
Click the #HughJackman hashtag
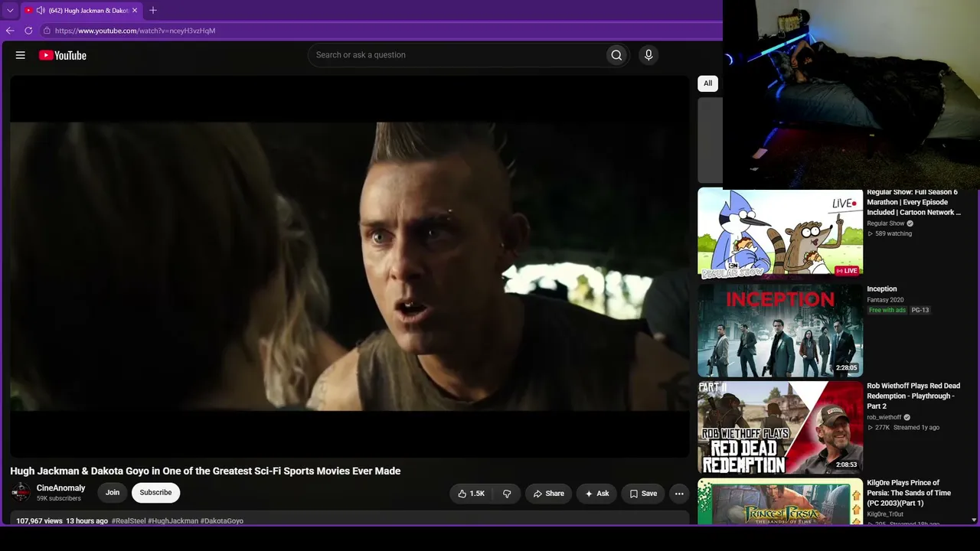coord(173,521)
